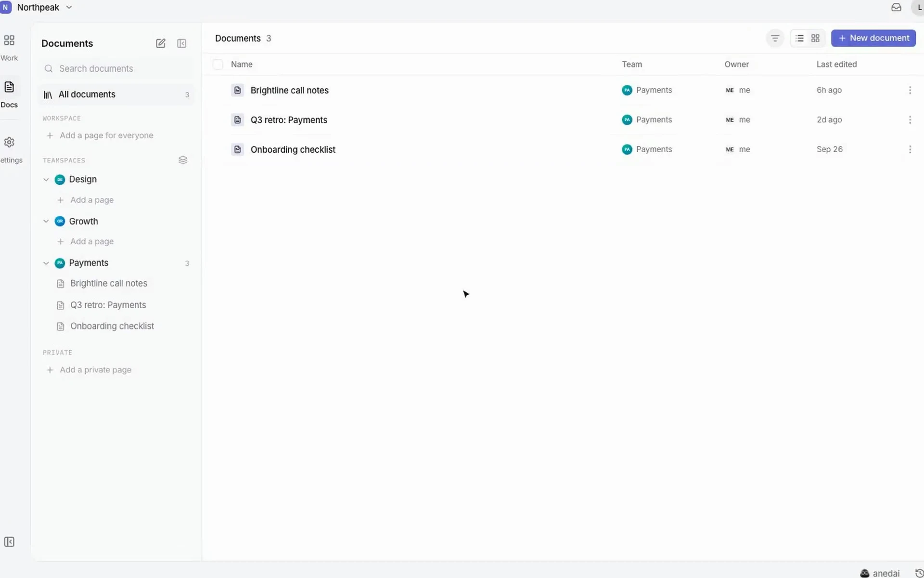924x578 pixels.
Task: Switch to list view
Action: (x=799, y=38)
